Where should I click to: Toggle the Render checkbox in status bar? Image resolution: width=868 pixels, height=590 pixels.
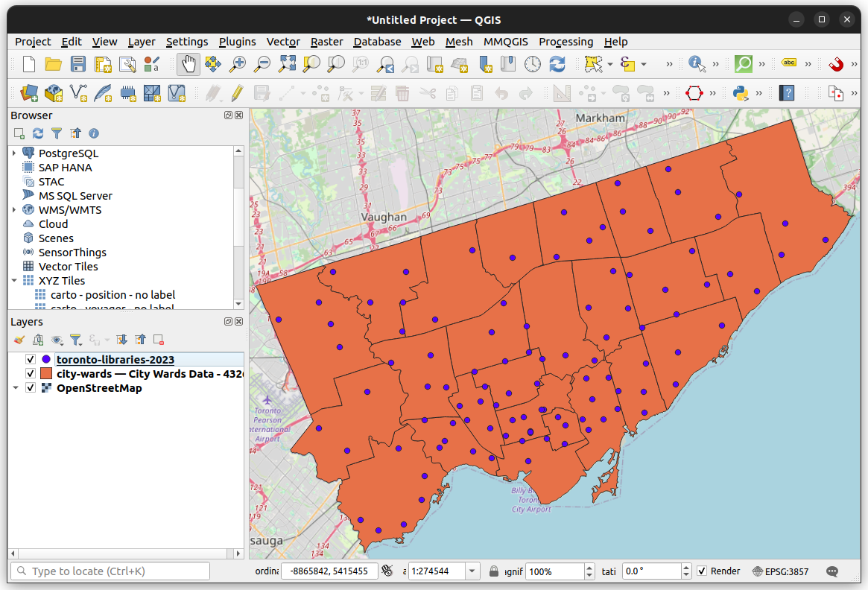point(702,571)
